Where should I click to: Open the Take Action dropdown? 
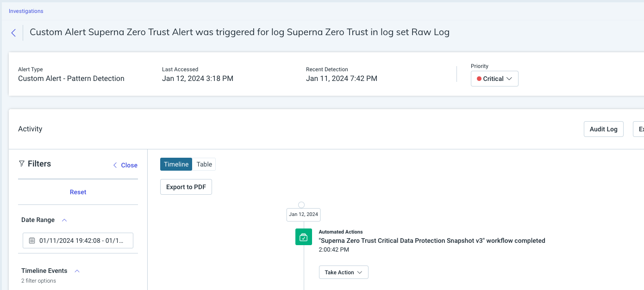pos(344,272)
